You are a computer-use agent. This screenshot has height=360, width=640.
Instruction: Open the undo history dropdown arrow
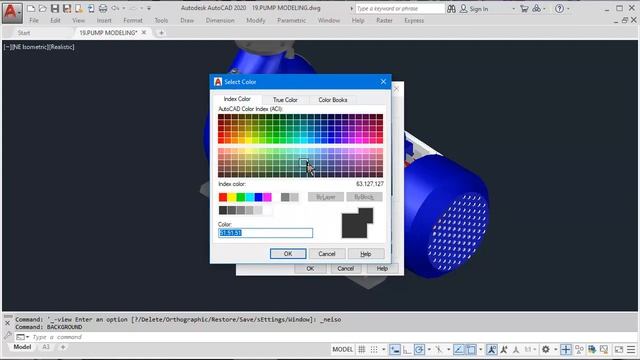[x=124, y=8]
